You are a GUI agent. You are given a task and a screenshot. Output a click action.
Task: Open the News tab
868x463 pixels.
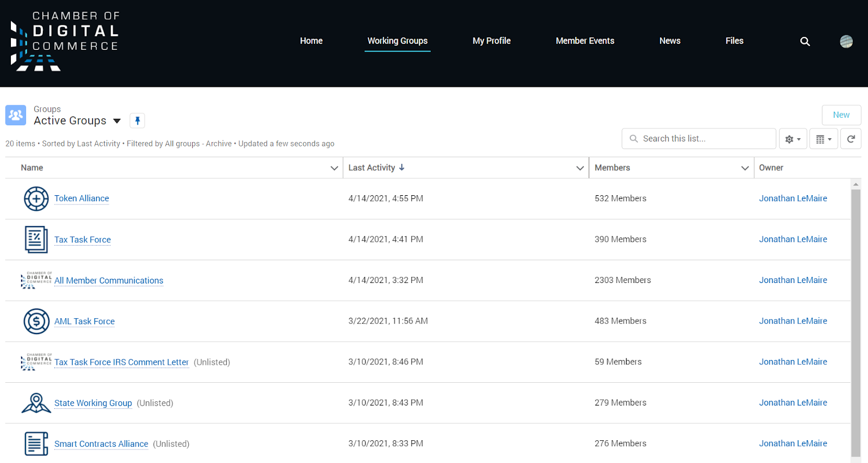coord(670,41)
